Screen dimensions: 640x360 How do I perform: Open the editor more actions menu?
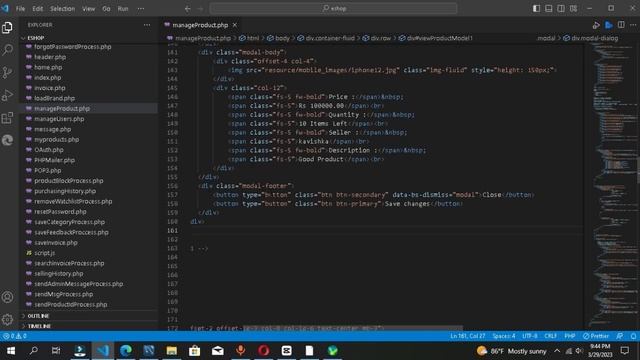tap(633, 25)
